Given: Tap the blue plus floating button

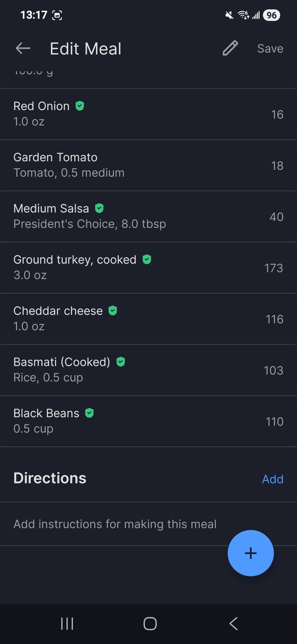Looking at the screenshot, I should coord(251,553).
